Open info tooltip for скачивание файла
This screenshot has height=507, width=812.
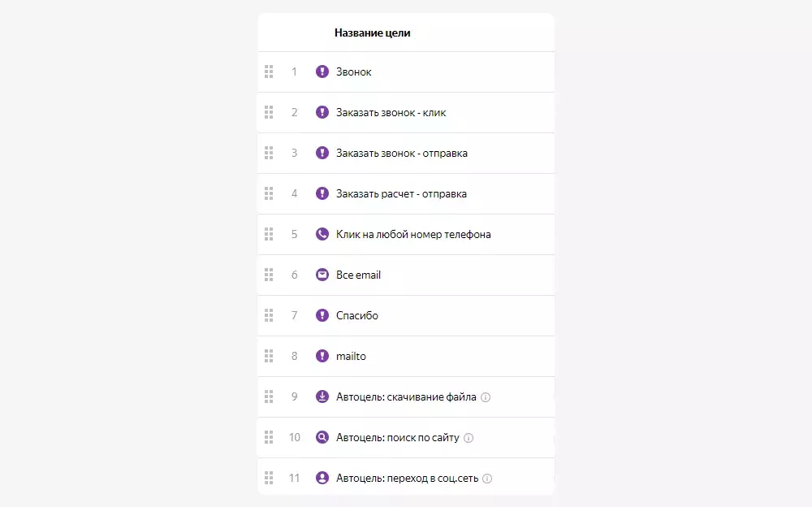486,397
